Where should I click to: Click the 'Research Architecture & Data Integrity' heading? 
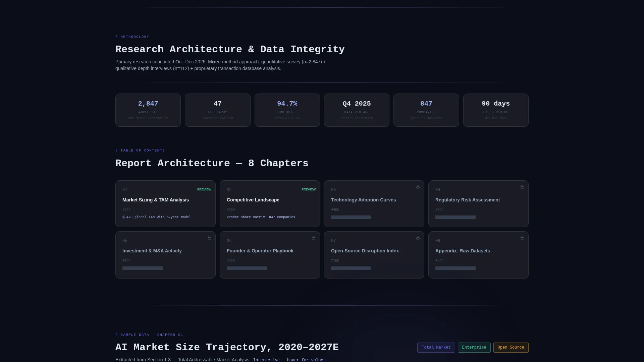tap(230, 49)
